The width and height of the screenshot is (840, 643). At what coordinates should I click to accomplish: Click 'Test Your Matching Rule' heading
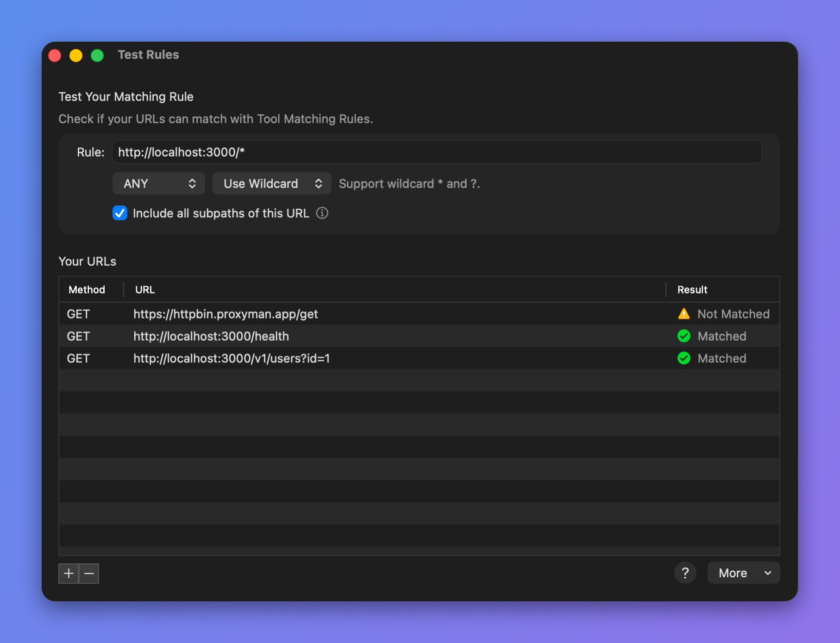coord(126,97)
